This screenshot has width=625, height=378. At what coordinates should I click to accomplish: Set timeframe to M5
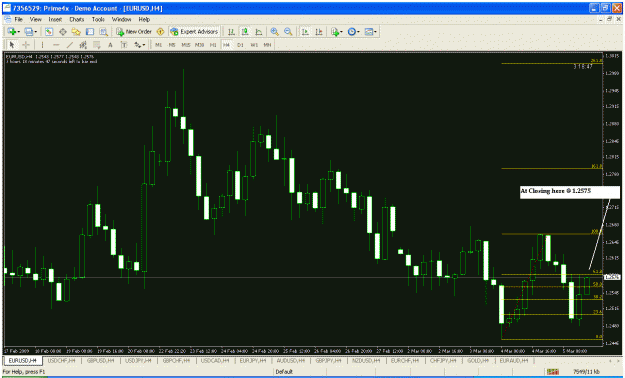point(172,45)
